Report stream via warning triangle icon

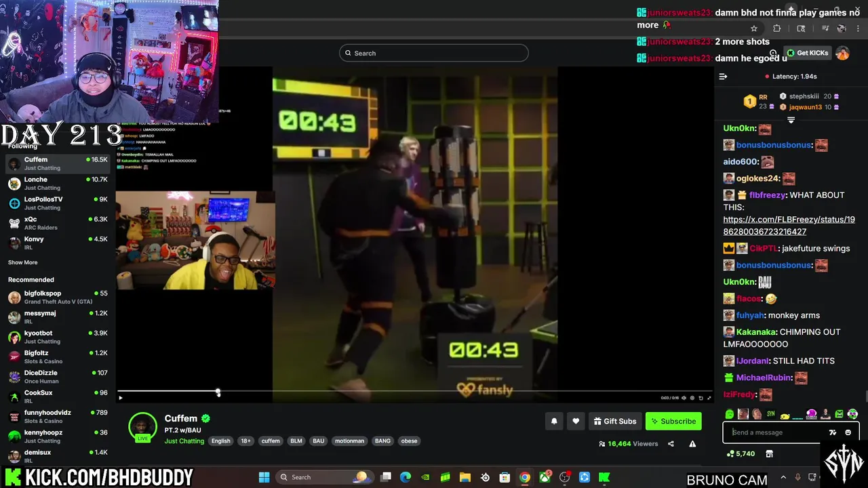pos(692,444)
